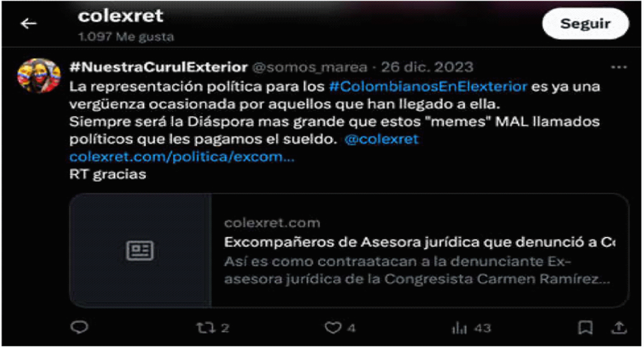The width and height of the screenshot is (644, 347).
Task: Share the post using the upload icon
Action: [619, 327]
